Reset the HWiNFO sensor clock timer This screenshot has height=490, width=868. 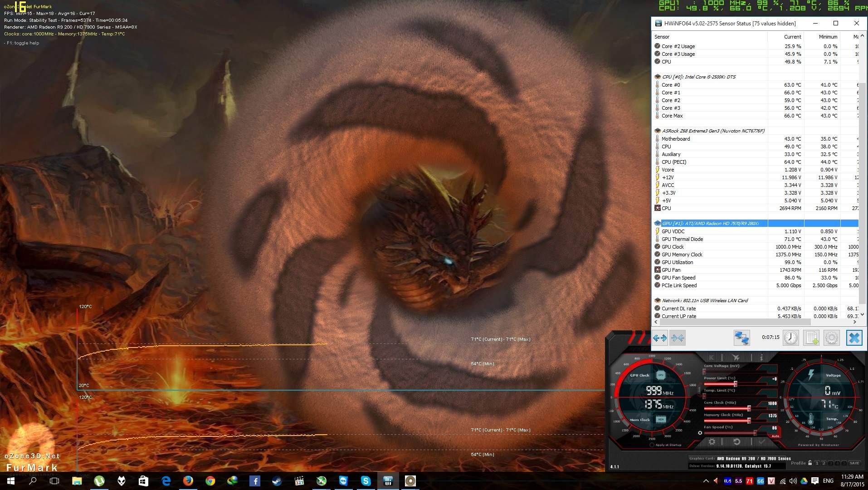click(790, 338)
